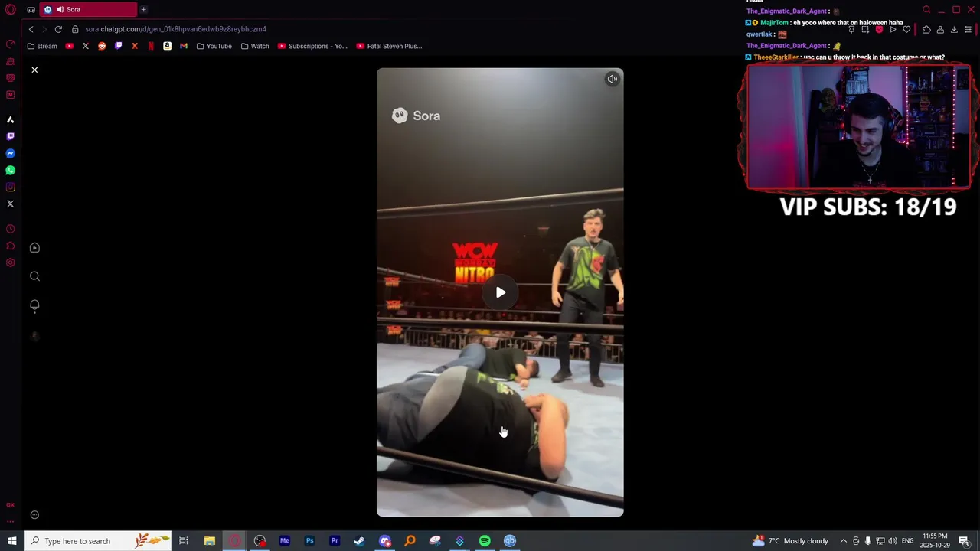
Task: Open Premiere Pro from the taskbar
Action: [335, 541]
